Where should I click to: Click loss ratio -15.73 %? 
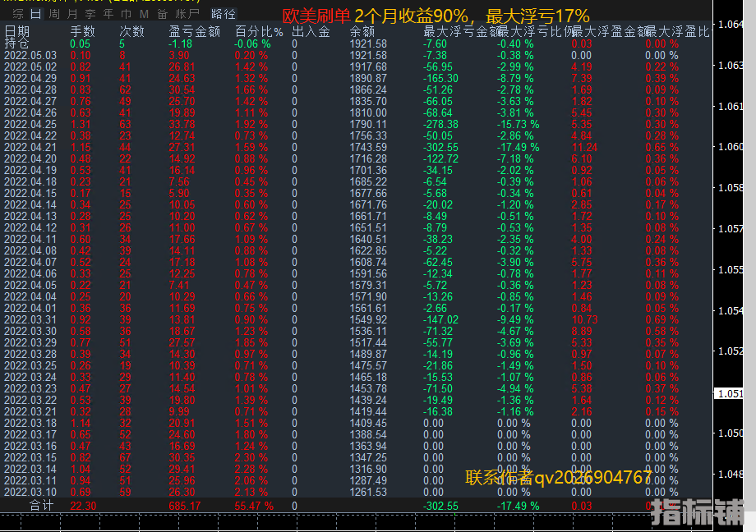(519, 124)
